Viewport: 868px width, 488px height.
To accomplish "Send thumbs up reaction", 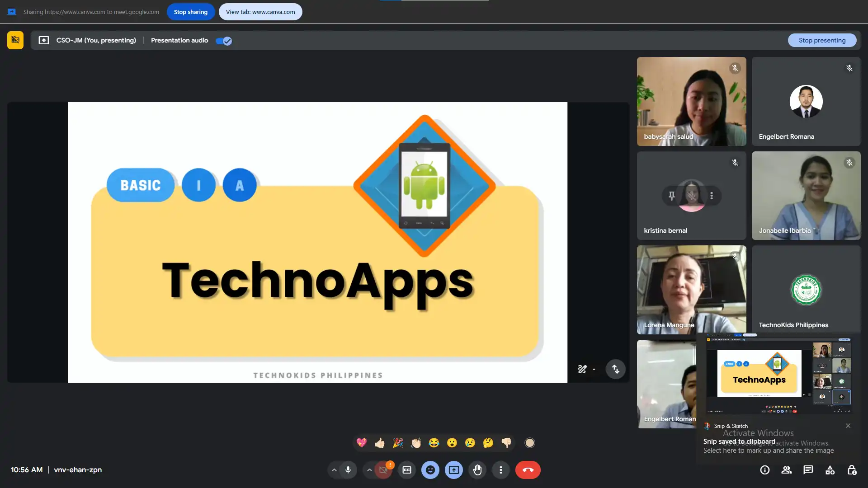I will 380,443.
